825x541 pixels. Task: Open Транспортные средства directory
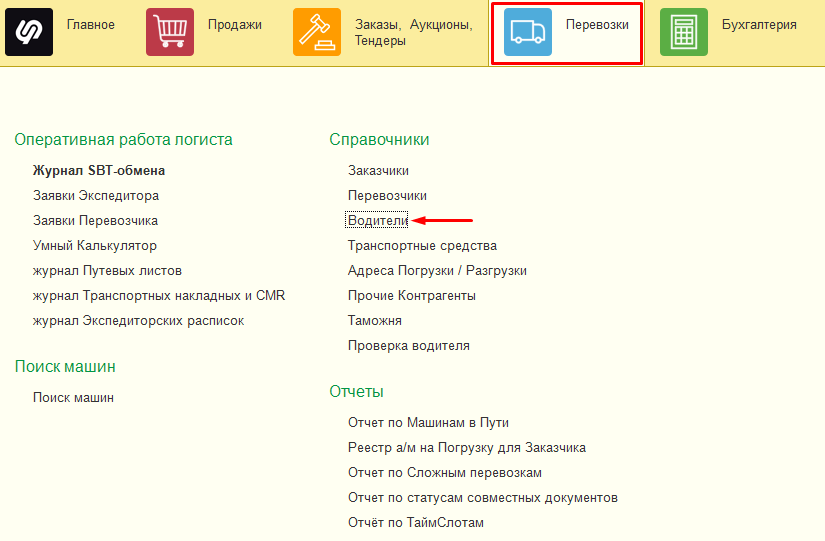[422, 246]
